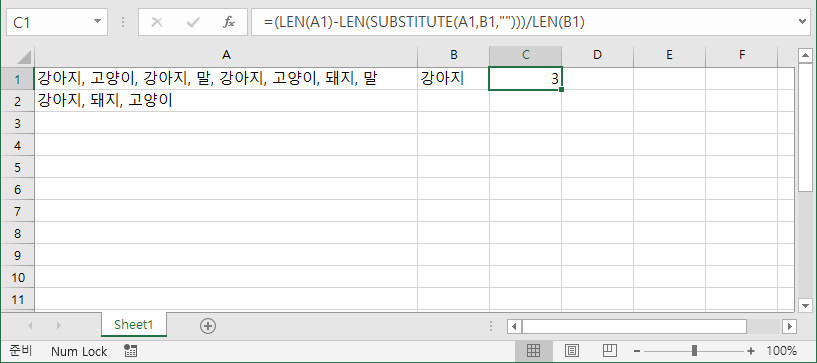Select the row 10 header

point(18,277)
